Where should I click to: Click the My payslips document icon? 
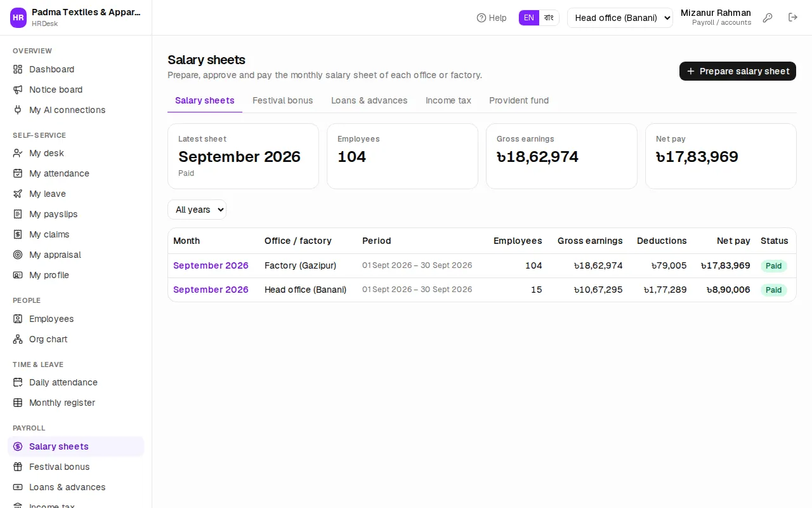coord(18,214)
